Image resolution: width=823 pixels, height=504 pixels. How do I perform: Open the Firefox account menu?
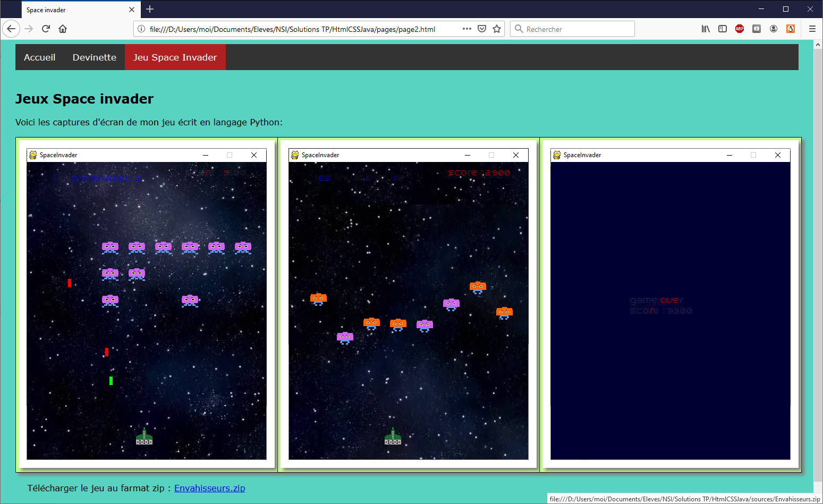click(774, 29)
